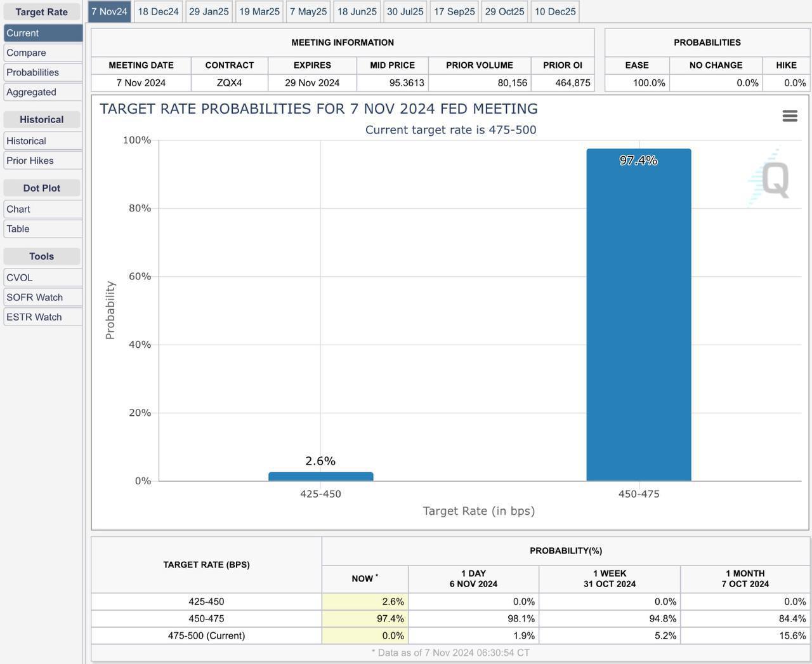Click the 84.4% 1 month cell
The image size is (812, 664).
[745, 618]
